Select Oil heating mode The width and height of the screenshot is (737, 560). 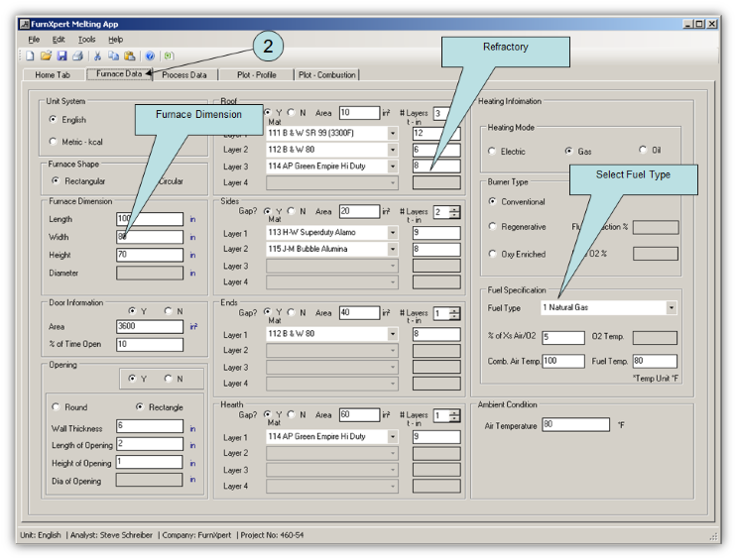(x=643, y=150)
